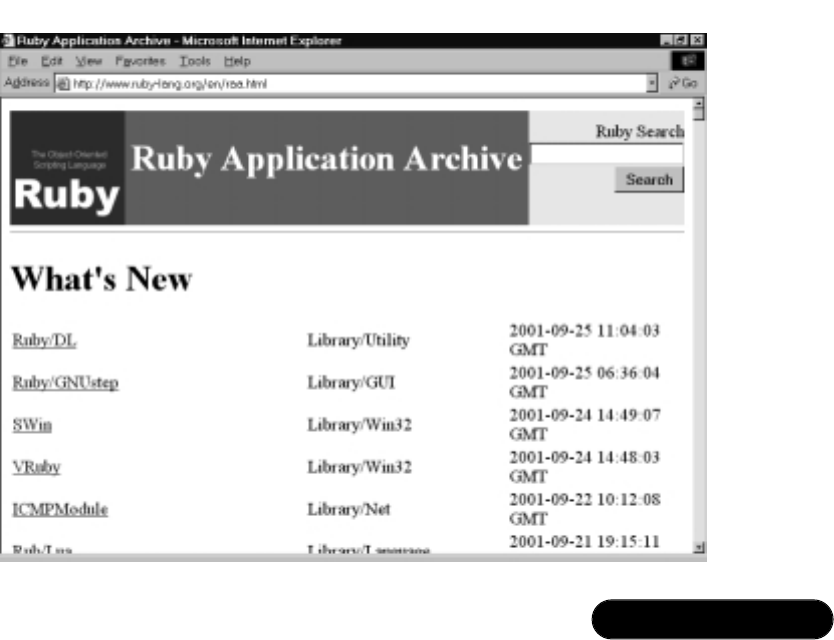Maximize the Internet Explorer window
Viewport: 834px width, 640px height.
(x=680, y=40)
